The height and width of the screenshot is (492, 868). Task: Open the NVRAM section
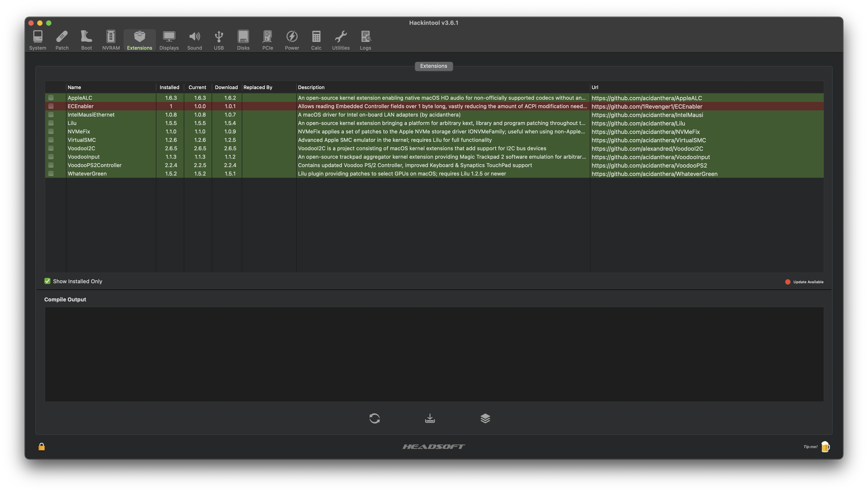pos(111,40)
